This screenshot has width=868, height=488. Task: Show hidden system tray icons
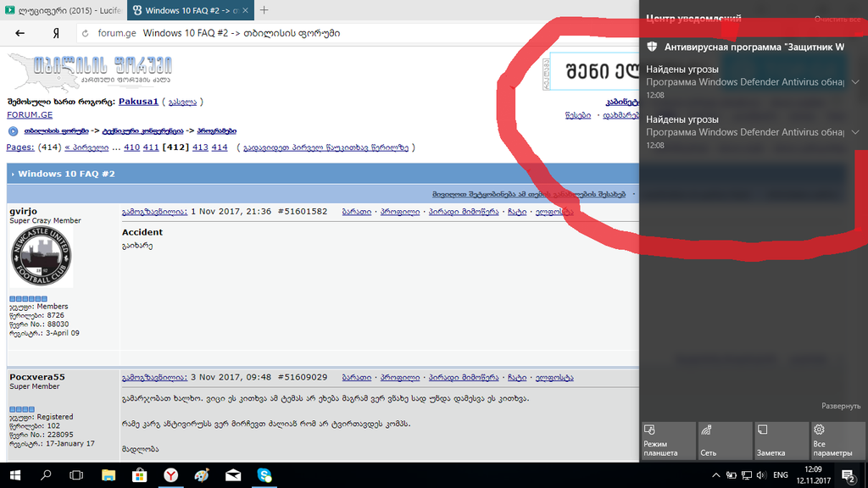pyautogui.click(x=715, y=475)
